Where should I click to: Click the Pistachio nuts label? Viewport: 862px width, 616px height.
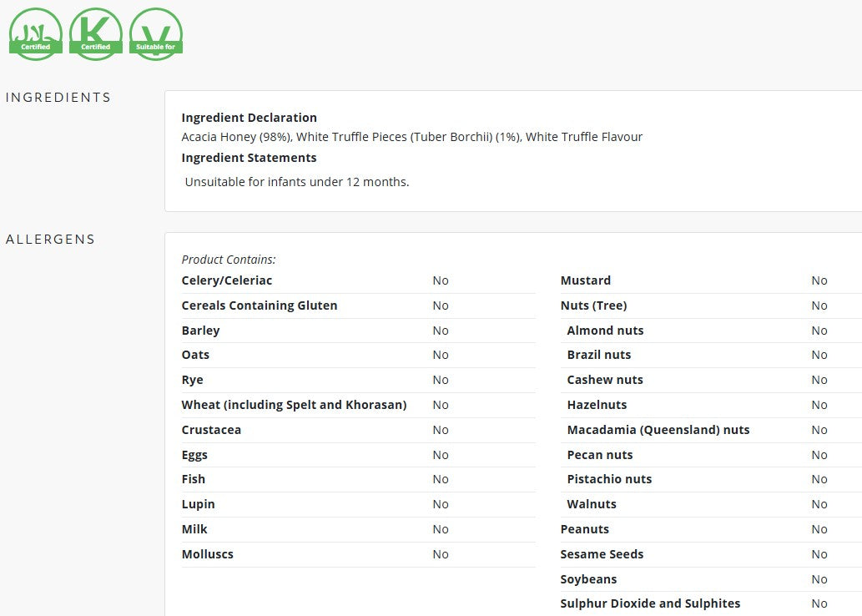point(609,479)
